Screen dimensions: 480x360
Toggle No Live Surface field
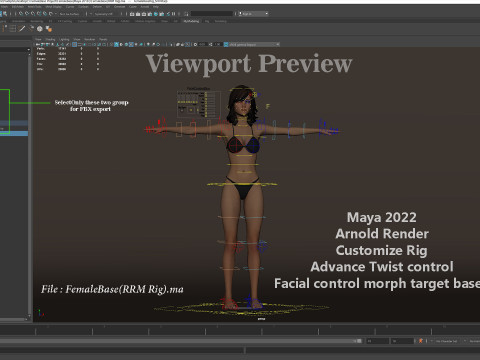[x=70, y=14]
